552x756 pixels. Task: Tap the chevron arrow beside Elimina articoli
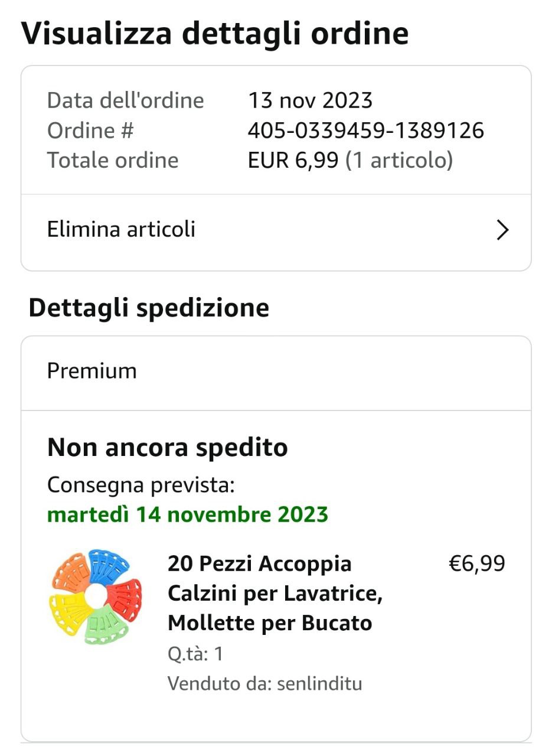502,230
